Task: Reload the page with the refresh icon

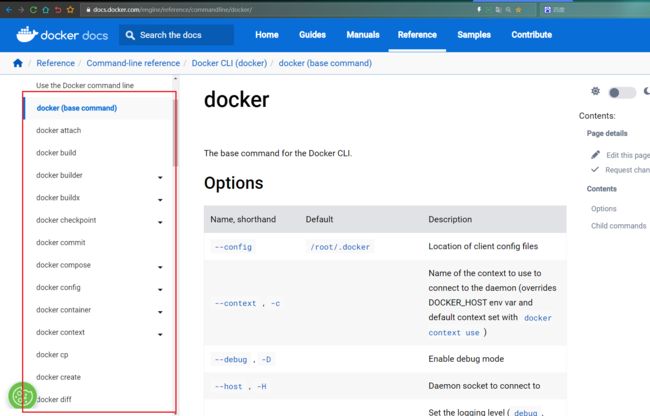Action: click(x=33, y=10)
